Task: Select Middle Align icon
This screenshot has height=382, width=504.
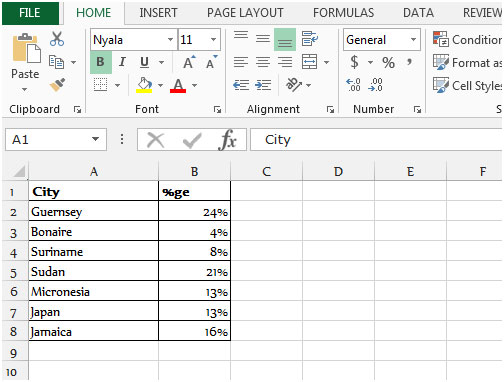Action: coord(263,39)
